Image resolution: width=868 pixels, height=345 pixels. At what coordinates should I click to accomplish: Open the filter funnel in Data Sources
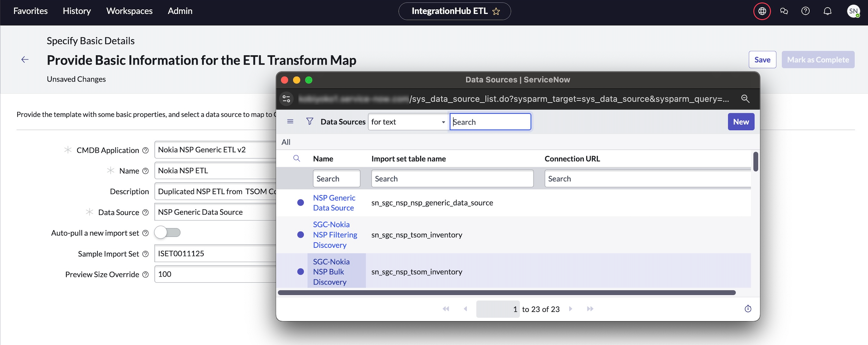point(310,121)
